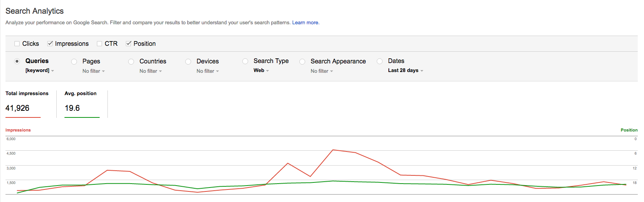Click the Avg. position value 19.6
This screenshot has height=202, width=644.
[x=72, y=108]
